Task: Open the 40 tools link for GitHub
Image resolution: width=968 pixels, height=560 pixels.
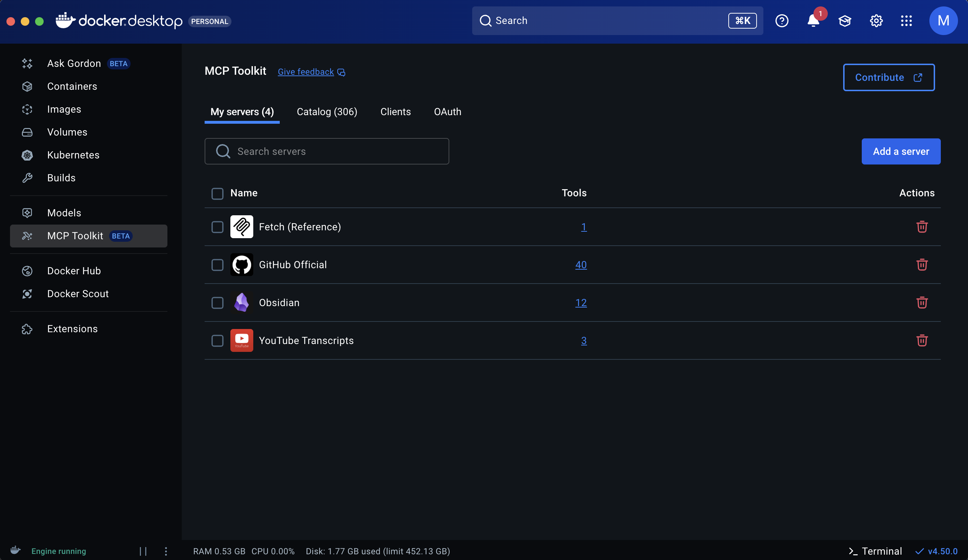Action: [581, 265]
